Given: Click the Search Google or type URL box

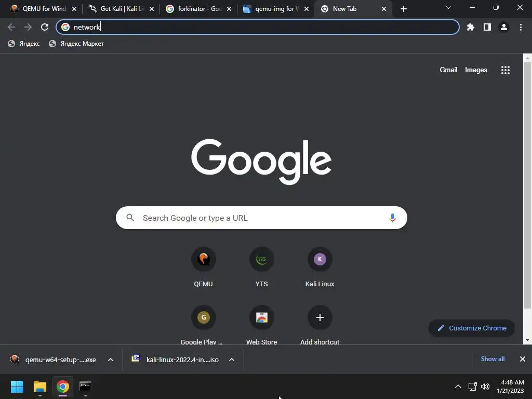Looking at the screenshot, I should coord(261,218).
